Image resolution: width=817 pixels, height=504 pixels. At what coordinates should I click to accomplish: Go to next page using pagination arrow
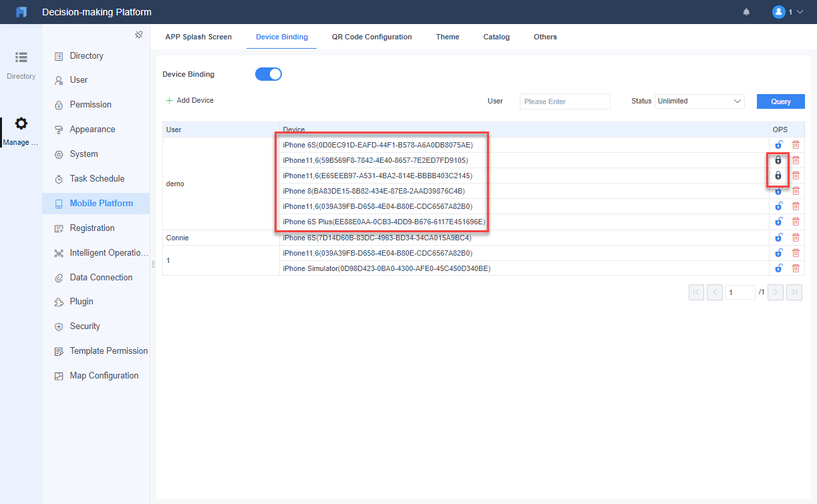click(776, 292)
